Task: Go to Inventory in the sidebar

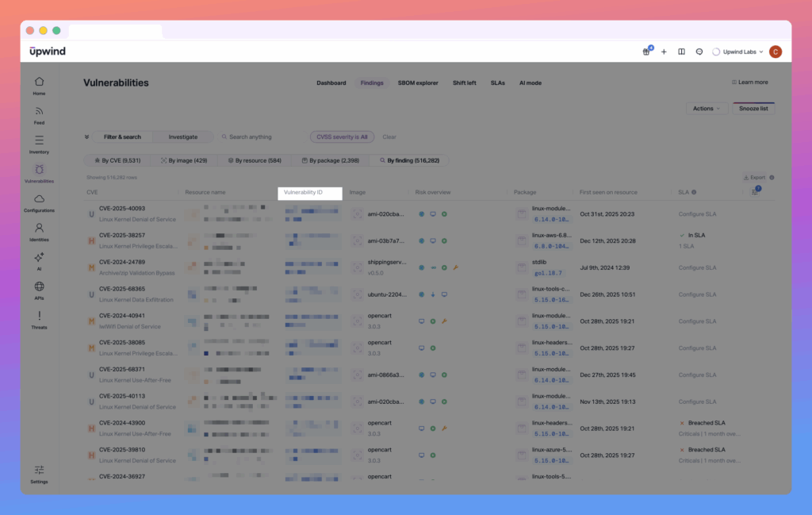Action: 39,144
